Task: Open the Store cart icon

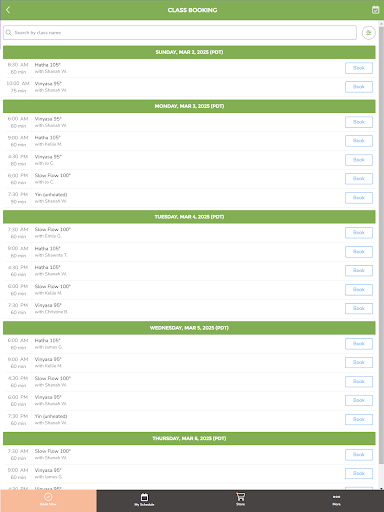Action: point(240,500)
